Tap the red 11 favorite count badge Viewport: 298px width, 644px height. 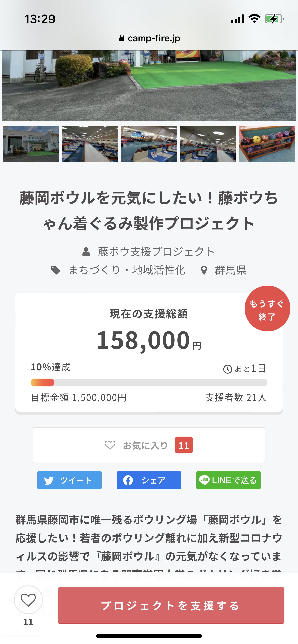pos(184,445)
